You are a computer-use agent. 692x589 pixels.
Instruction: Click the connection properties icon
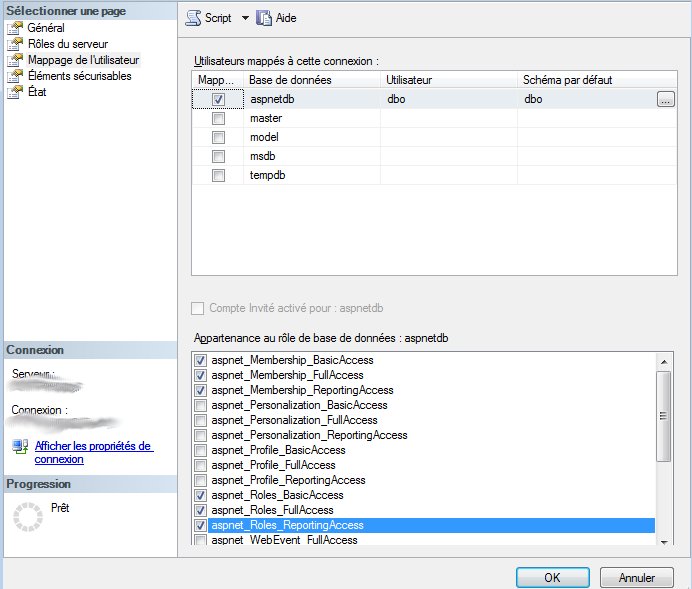[x=20, y=446]
